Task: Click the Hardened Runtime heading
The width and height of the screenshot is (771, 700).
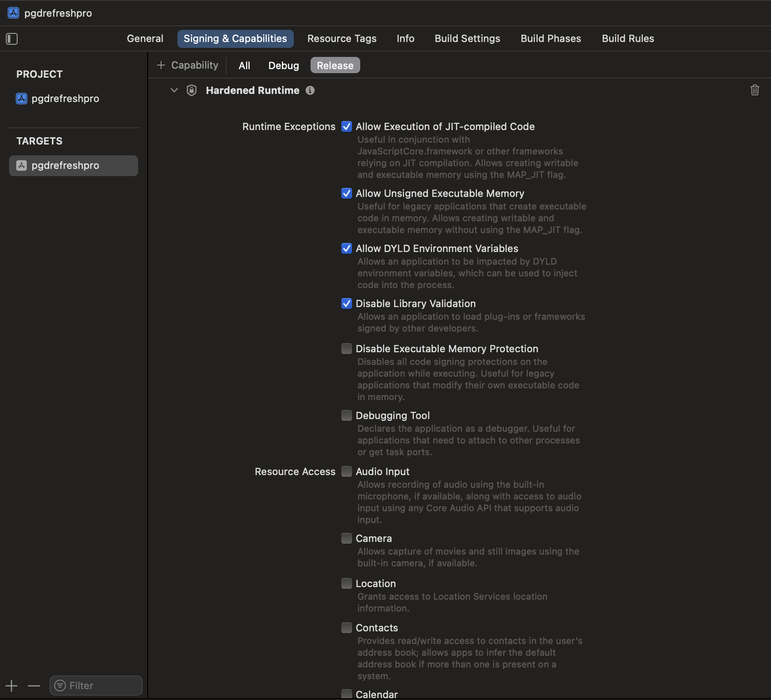Action: (x=252, y=90)
